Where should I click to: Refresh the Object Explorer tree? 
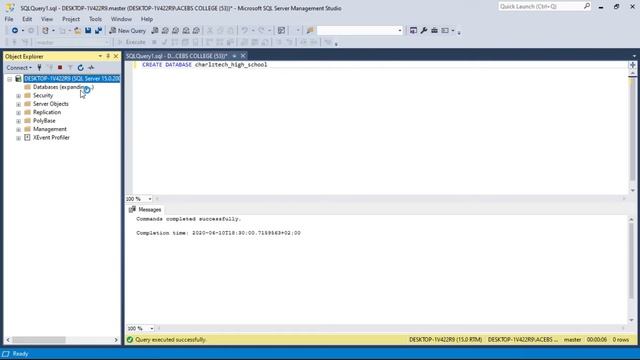coord(80,68)
